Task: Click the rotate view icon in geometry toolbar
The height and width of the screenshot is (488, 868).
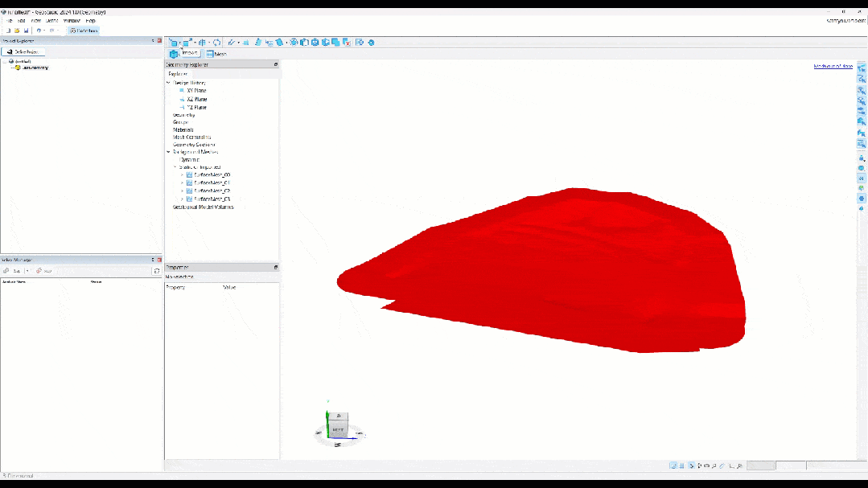Action: (217, 43)
